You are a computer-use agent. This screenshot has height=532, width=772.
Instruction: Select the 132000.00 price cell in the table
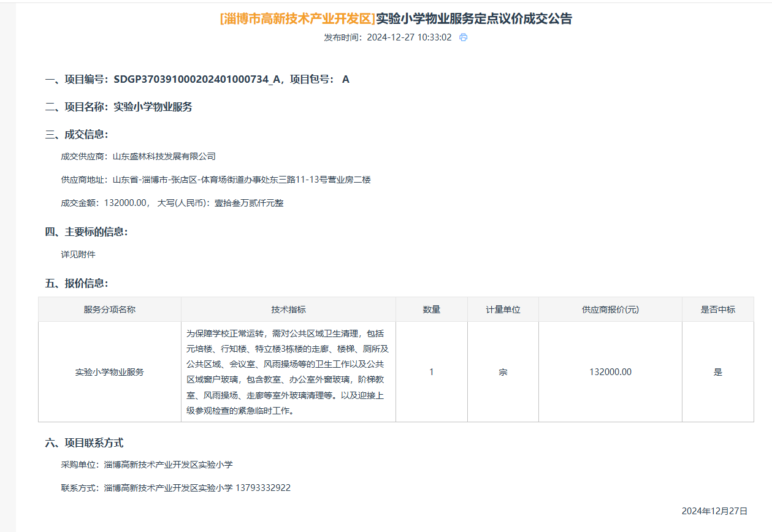point(610,372)
